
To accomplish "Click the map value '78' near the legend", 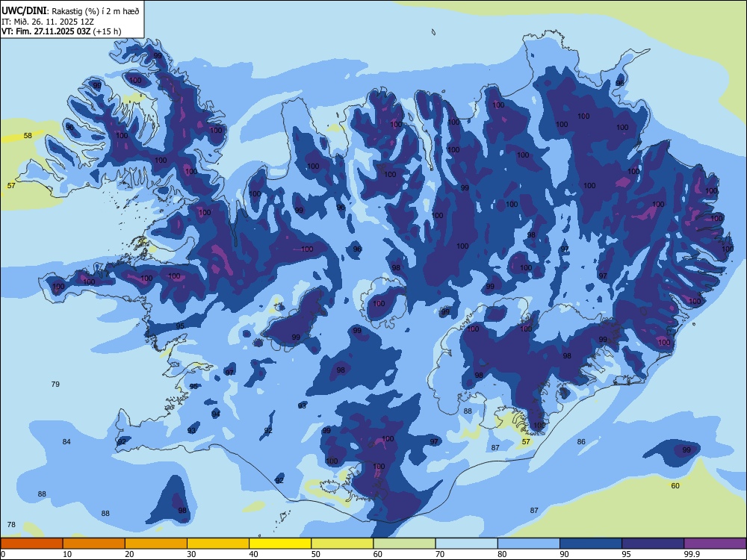I will coord(11,525).
